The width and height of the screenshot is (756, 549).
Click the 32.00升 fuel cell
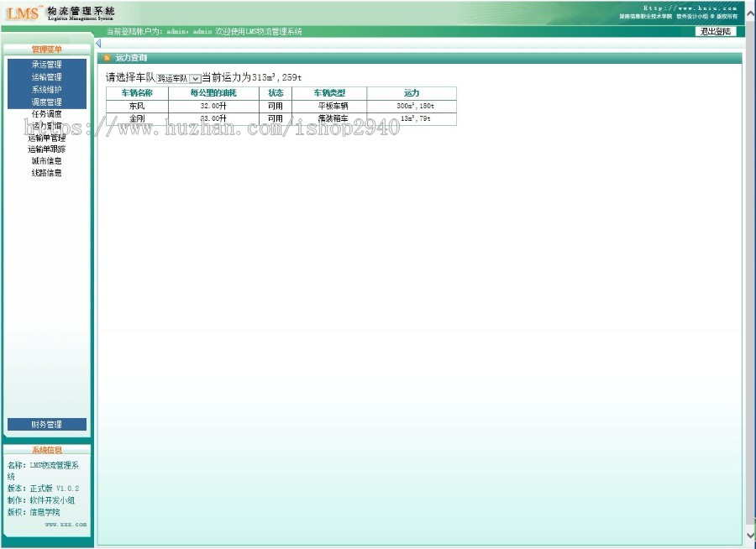click(213, 106)
